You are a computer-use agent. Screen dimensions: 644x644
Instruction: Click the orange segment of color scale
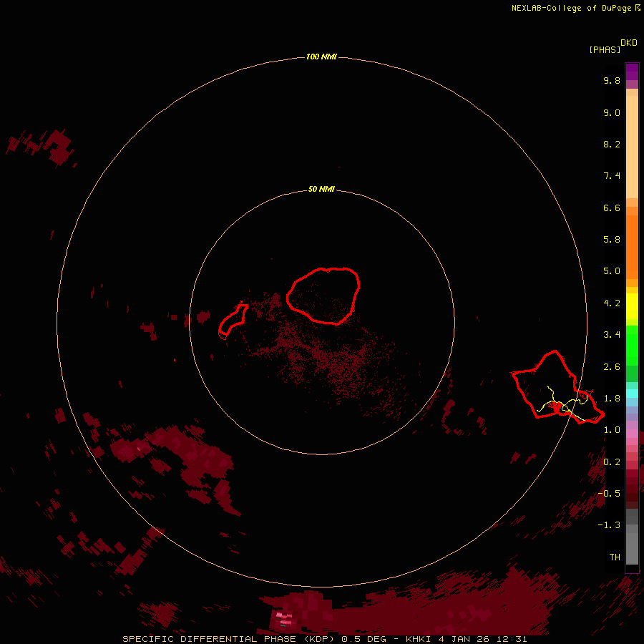pyautogui.click(x=632, y=248)
